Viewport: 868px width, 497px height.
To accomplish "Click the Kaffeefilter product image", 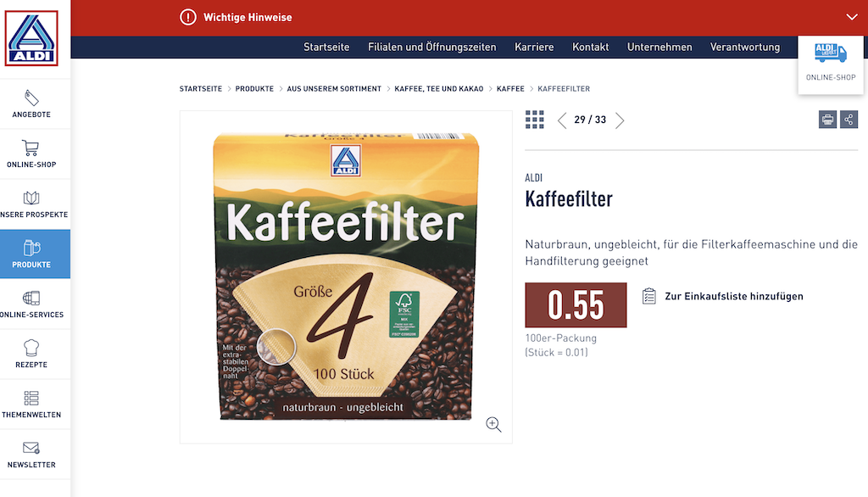I will (346, 276).
